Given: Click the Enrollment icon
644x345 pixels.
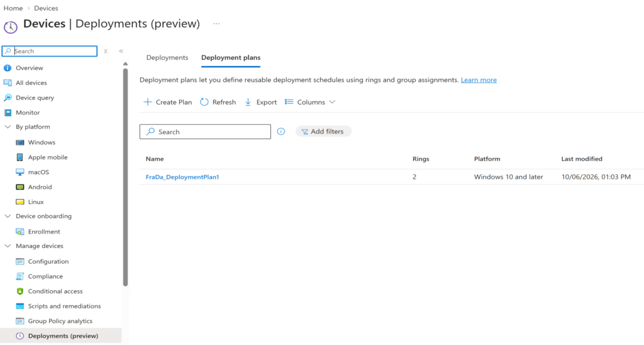Looking at the screenshot, I should 19,232.
